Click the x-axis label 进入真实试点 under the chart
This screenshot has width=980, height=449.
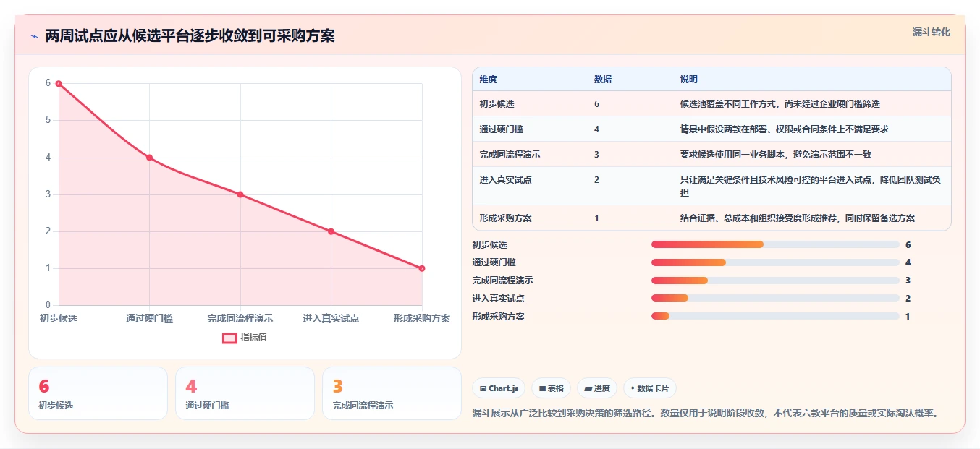[331, 318]
